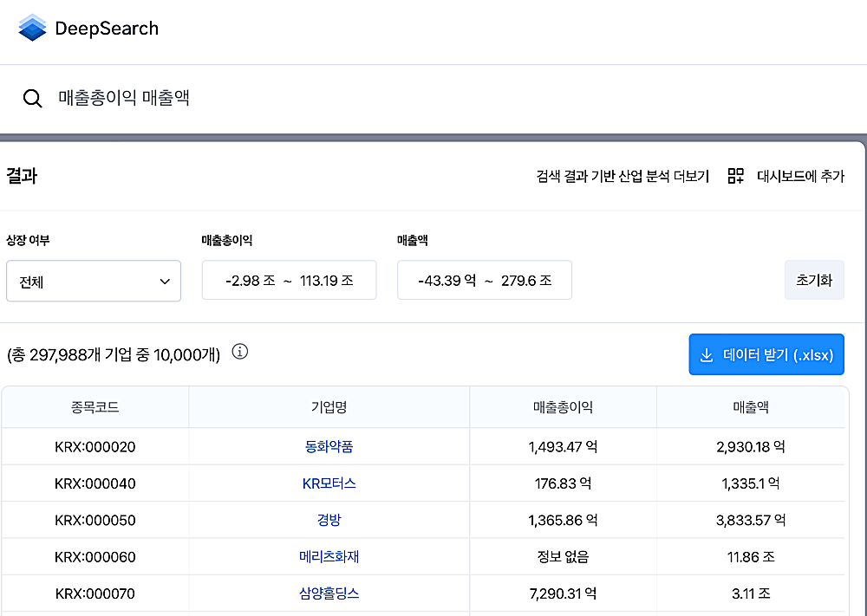Click the dashboard grid icon beside 대시보드에 추가
This screenshot has height=616, width=867.
pos(733,175)
